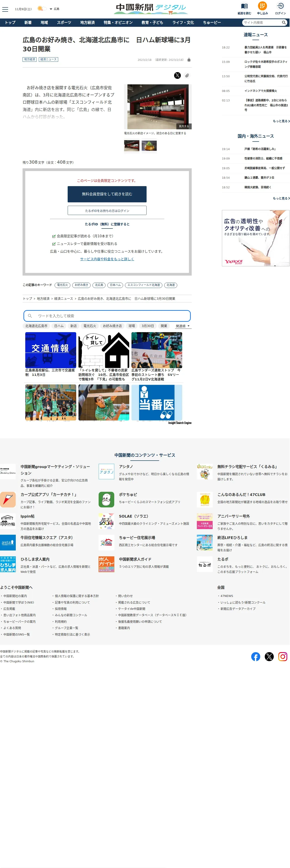The height and width of the screenshot is (868, 290).
Task: Click the エスコンフィールド北海道 keyword tag
Action: pos(144,285)
